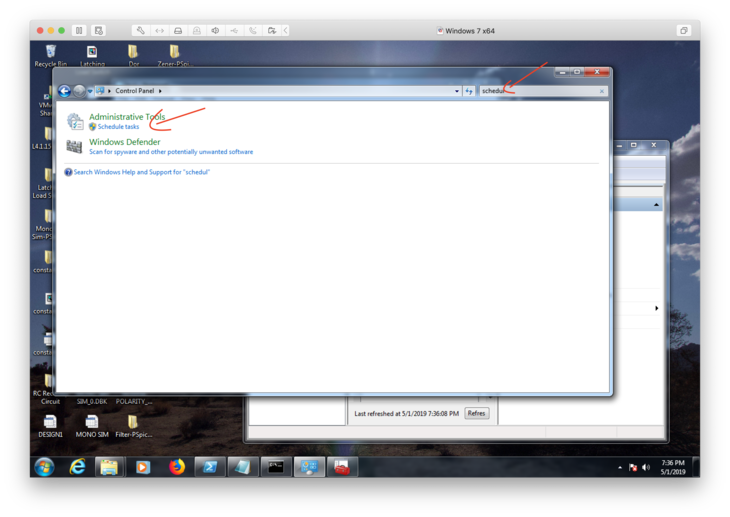Launch Firefox from the taskbar

click(x=176, y=467)
